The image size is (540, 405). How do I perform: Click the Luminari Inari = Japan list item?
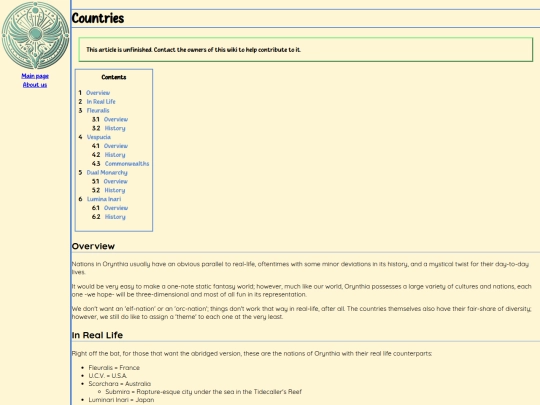[121, 400]
